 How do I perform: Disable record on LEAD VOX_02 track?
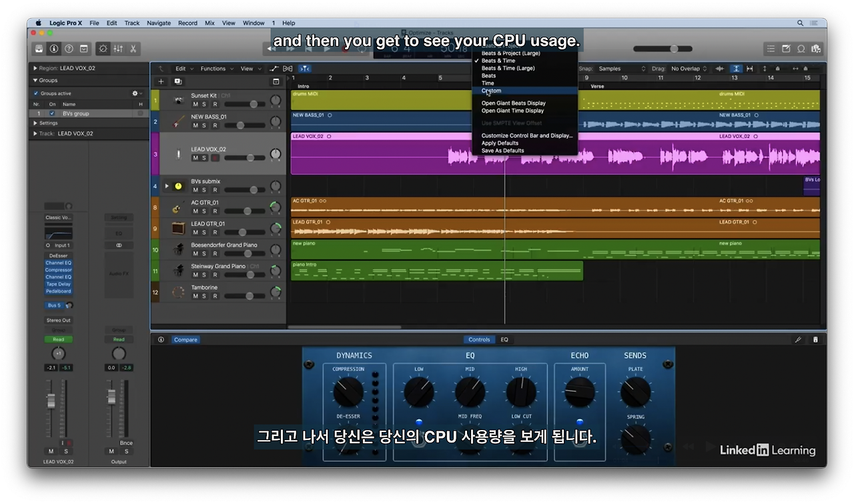pos(215,158)
